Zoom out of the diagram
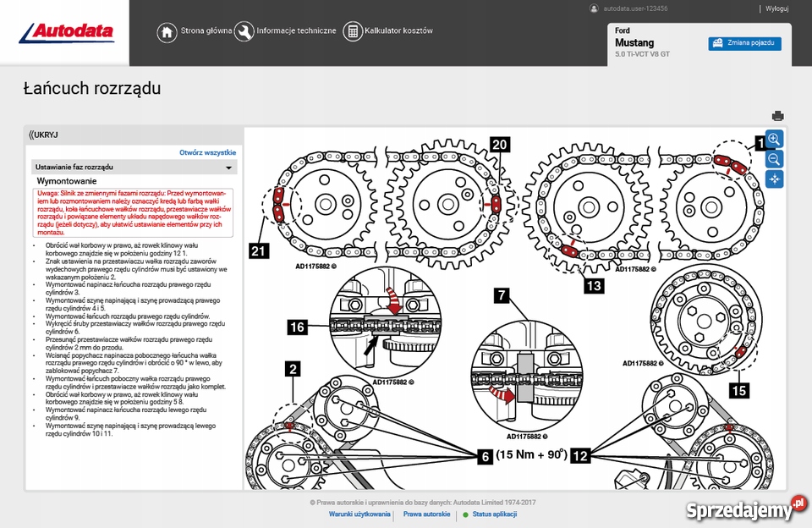The width and height of the screenshot is (812, 528). 774,159
